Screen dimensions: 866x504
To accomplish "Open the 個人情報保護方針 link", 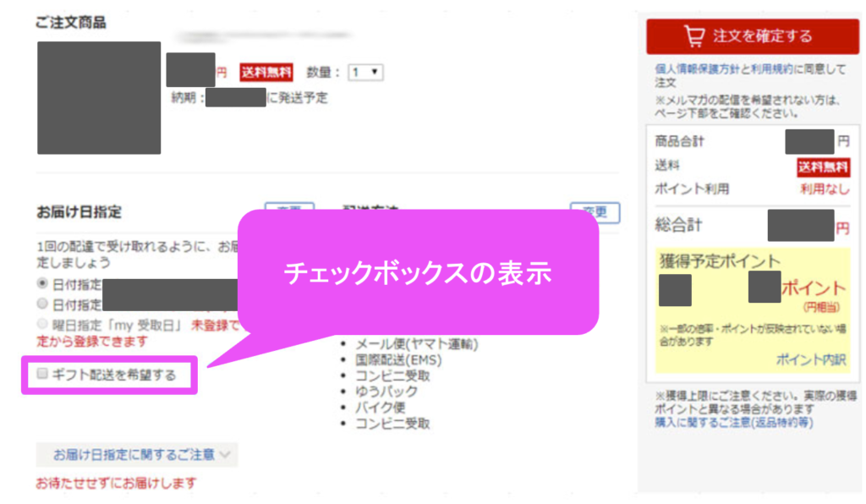I will pyautogui.click(x=697, y=69).
